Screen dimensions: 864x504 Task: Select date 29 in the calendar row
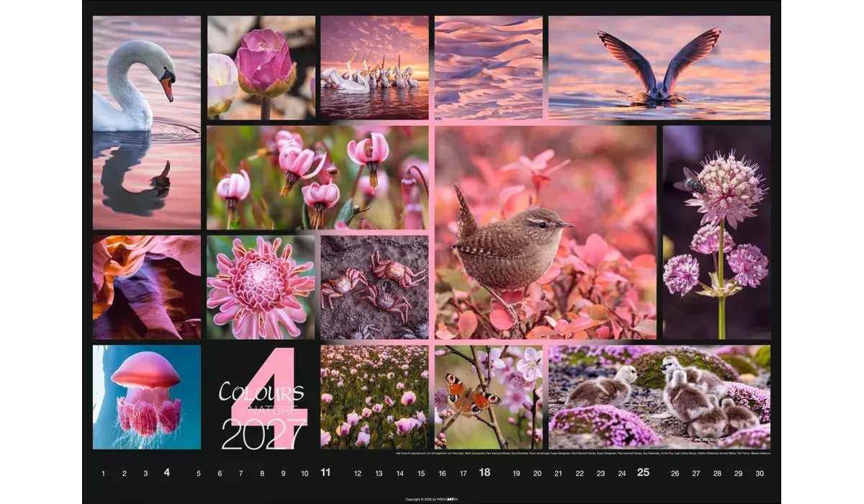pyautogui.click(x=738, y=473)
